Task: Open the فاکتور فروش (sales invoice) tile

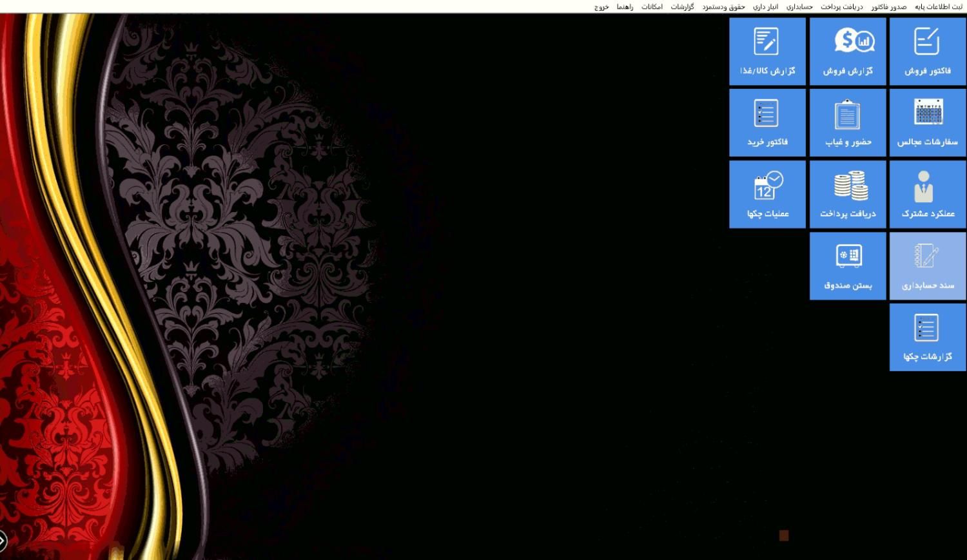Action: click(927, 52)
